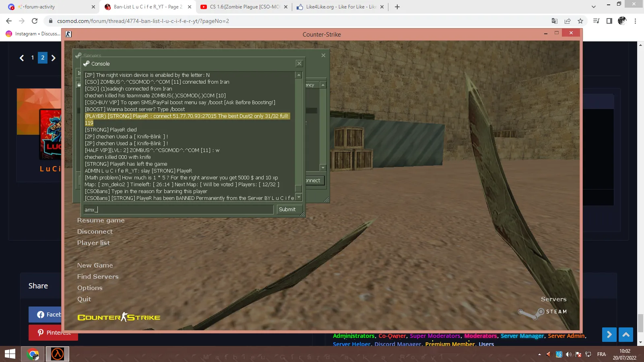Switch to Chrome on the taskbar
The height and width of the screenshot is (362, 644).
(x=33, y=354)
